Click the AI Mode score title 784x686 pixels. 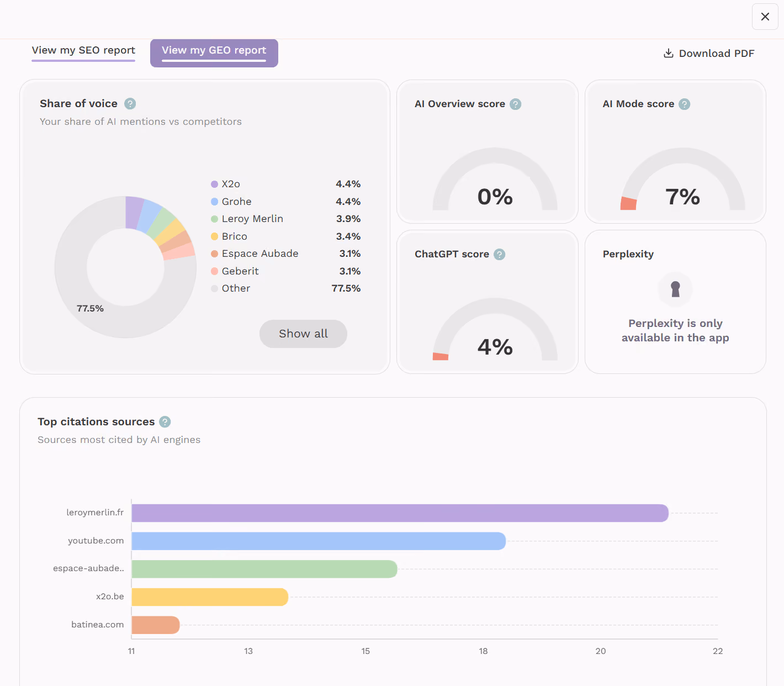pyautogui.click(x=638, y=104)
